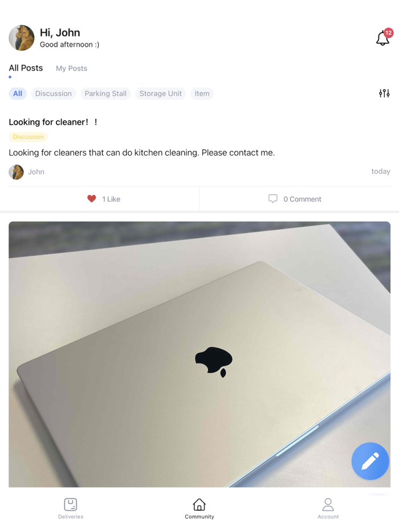Screen dimensions: 399x532
Task: Tap the red heart like icon
Action: pyautogui.click(x=92, y=199)
